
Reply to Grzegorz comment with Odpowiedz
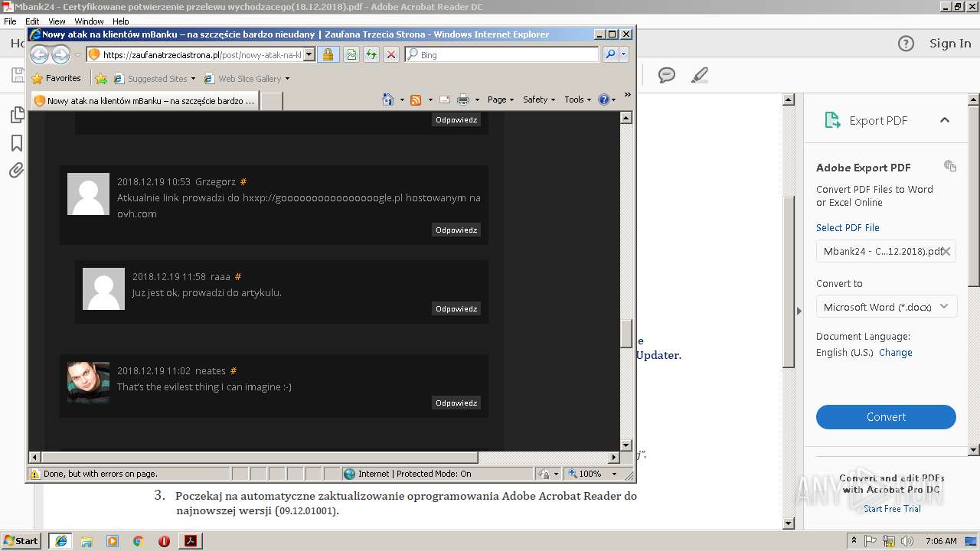pyautogui.click(x=456, y=230)
